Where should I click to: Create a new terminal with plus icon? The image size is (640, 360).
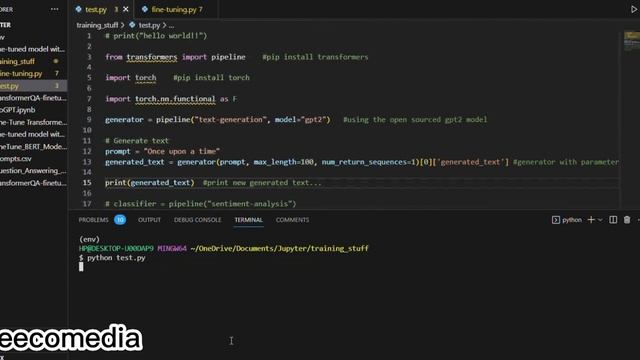[x=591, y=220]
